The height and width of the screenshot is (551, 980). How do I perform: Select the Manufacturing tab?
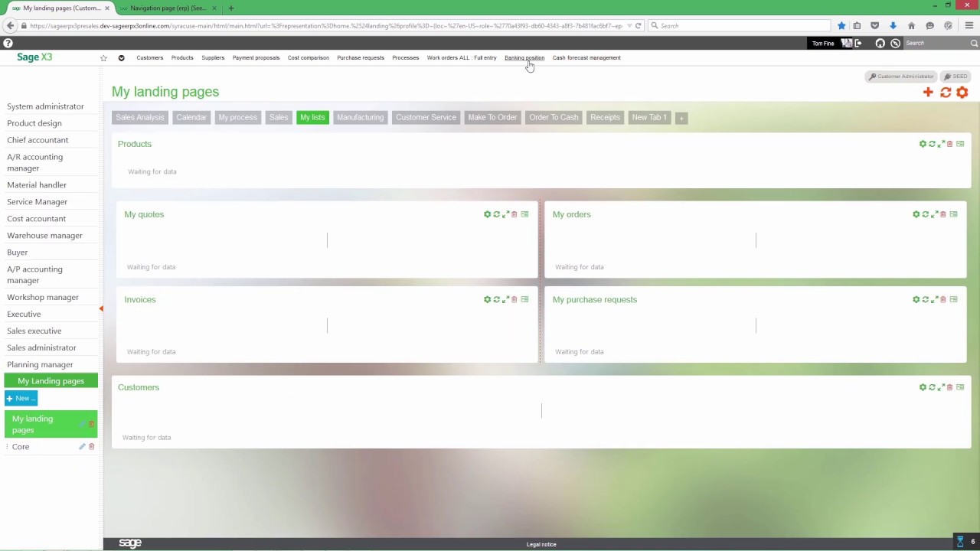coord(360,117)
